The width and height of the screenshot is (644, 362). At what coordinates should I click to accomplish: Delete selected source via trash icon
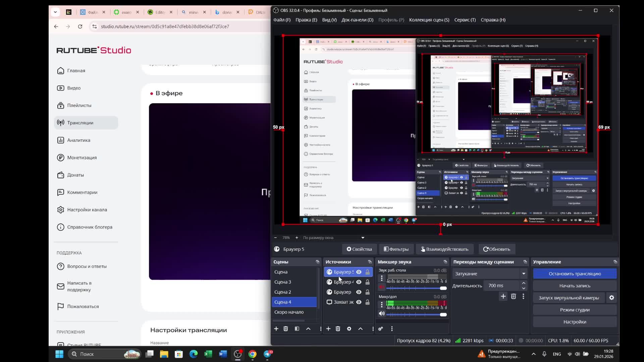click(x=338, y=329)
